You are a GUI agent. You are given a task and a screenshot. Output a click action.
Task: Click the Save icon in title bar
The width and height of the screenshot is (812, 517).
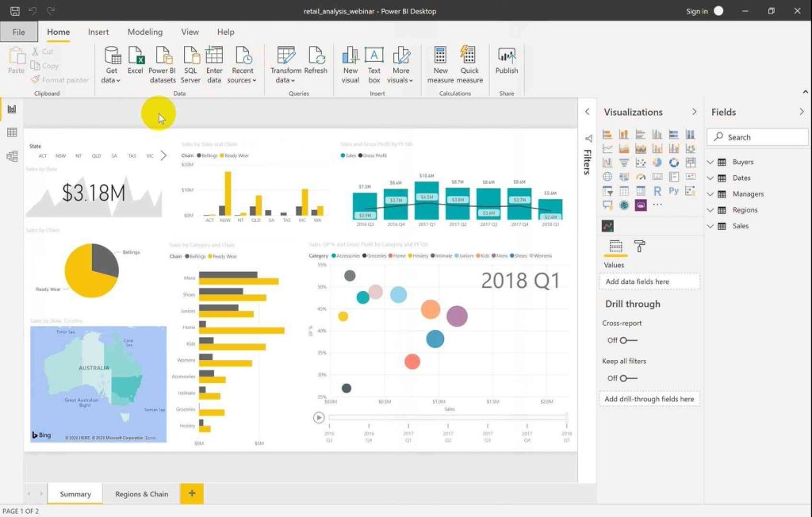coord(15,11)
